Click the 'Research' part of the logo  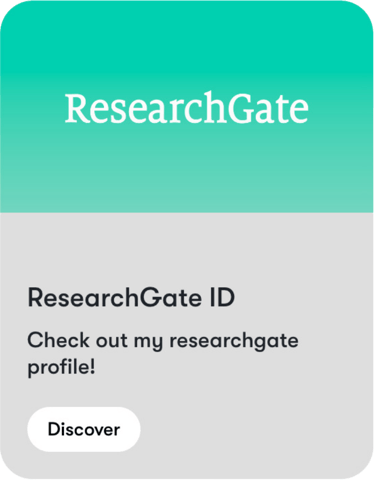pos(143,108)
